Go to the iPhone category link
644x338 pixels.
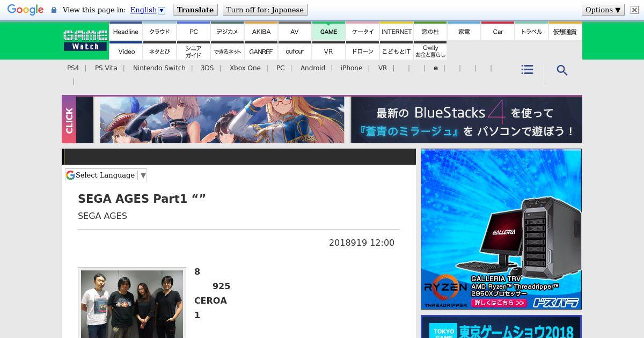pos(352,68)
